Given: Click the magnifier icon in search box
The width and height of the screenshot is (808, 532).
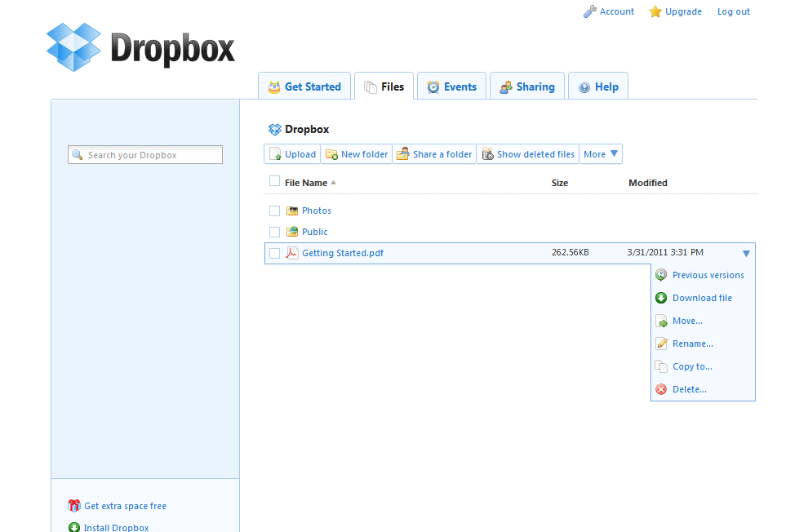Looking at the screenshot, I should pos(78,154).
